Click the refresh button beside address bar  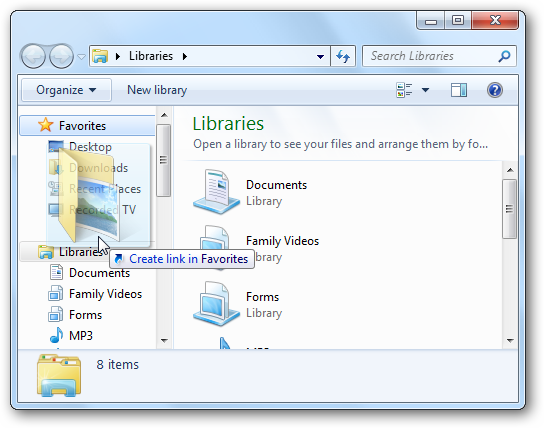[343, 56]
